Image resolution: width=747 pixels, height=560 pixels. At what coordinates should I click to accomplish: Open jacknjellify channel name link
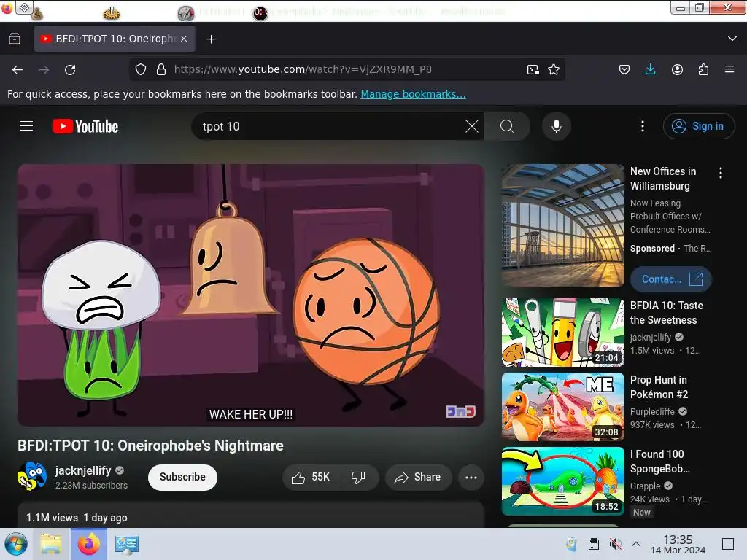[x=83, y=470]
